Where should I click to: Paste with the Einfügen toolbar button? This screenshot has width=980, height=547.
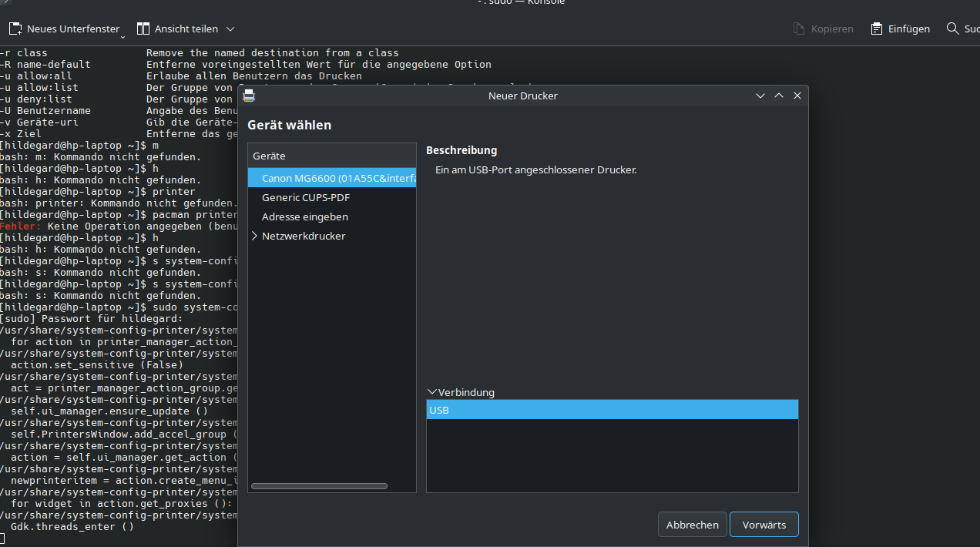click(900, 29)
